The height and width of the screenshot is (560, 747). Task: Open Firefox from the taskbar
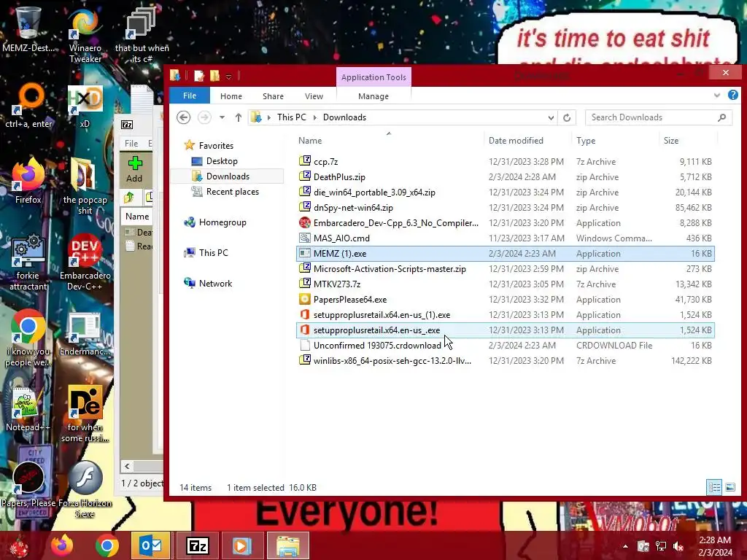62,546
